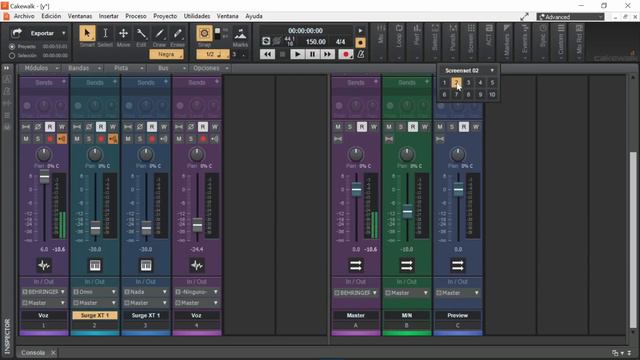Open the 1/2 snap resolution dropdown
The height and width of the screenshot is (360, 640).
[213, 54]
